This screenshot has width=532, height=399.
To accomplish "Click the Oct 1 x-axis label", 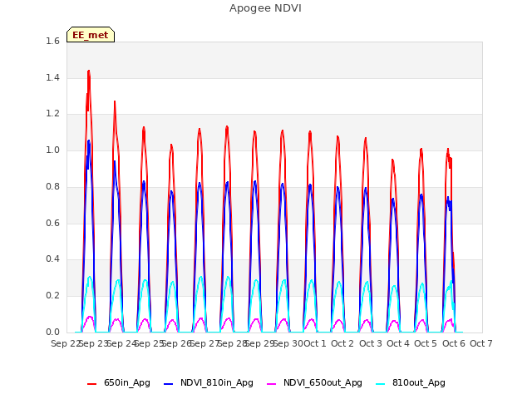I will 315,343.
